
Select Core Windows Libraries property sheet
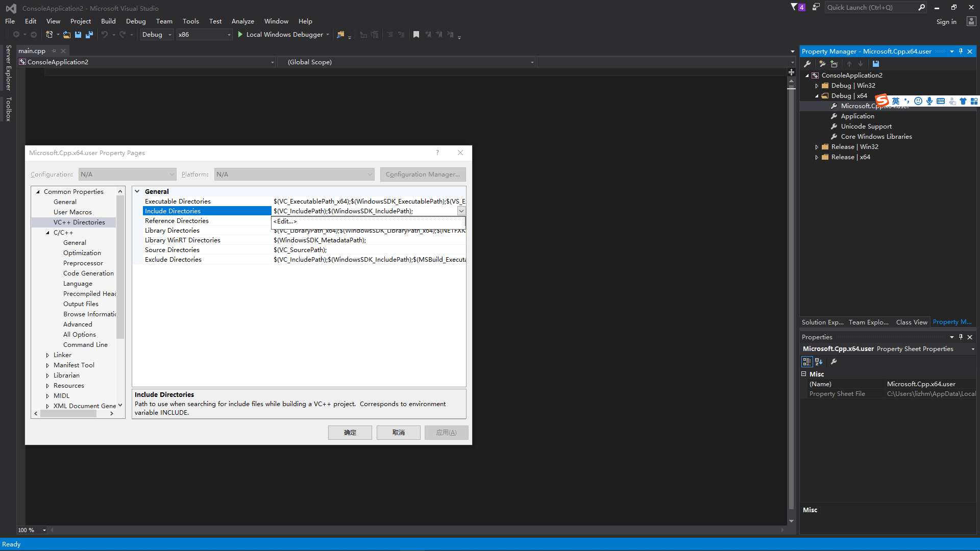click(876, 137)
